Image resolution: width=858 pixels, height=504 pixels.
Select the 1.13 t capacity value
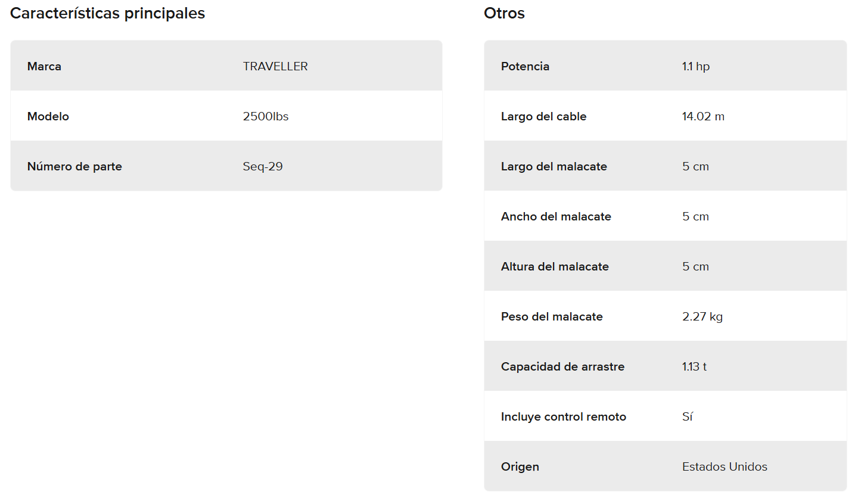click(694, 366)
